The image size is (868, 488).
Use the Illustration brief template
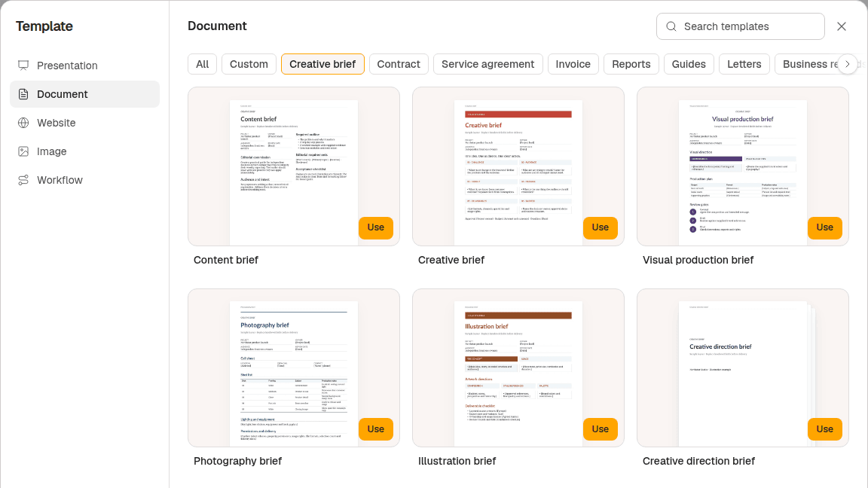click(x=600, y=429)
